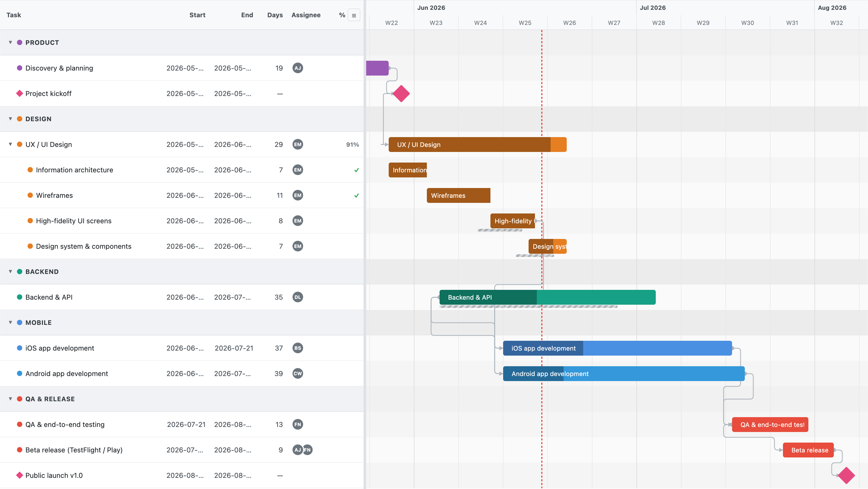
Task: Select the Information architecture Gantt bar
Action: 408,170
